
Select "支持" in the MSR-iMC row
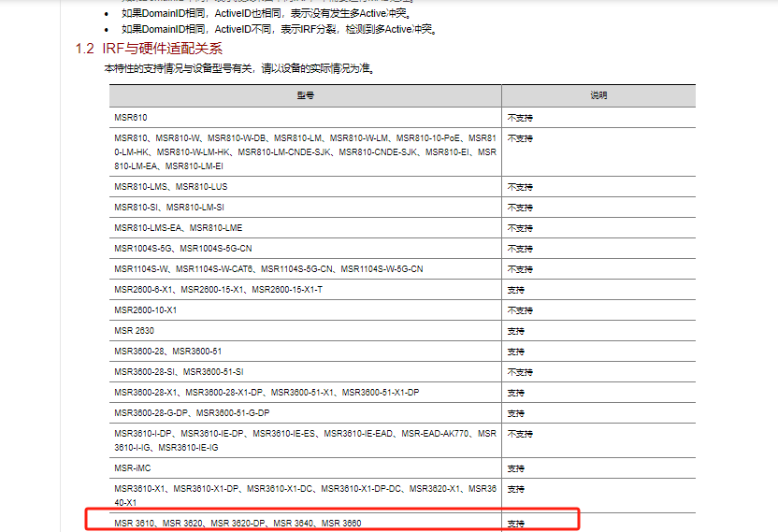pos(516,468)
